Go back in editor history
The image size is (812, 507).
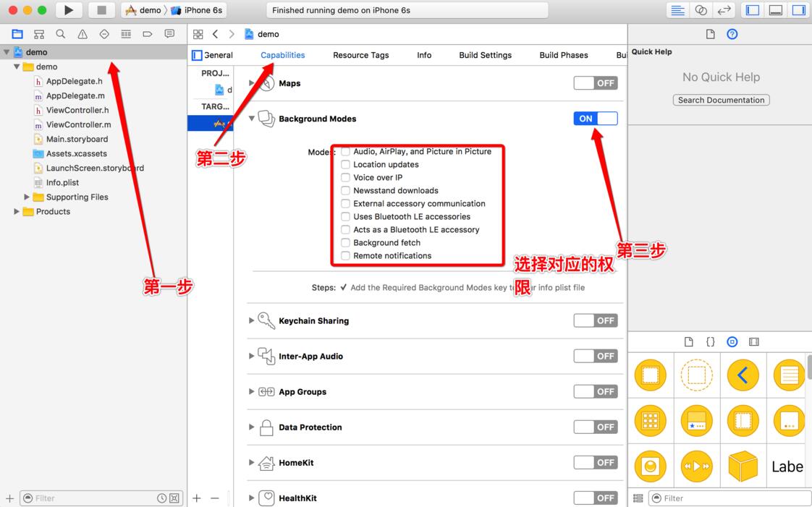(215, 34)
